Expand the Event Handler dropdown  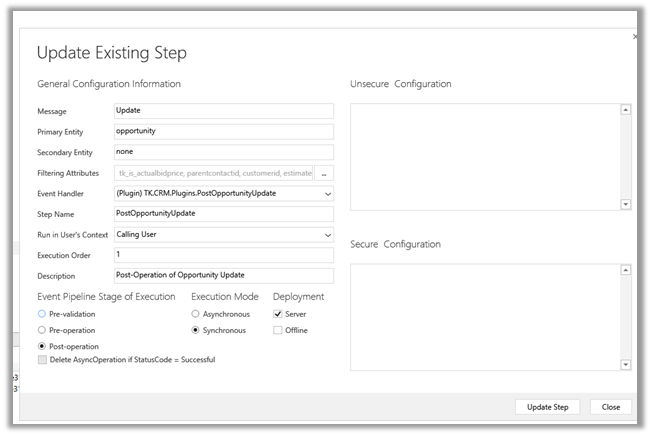(328, 193)
